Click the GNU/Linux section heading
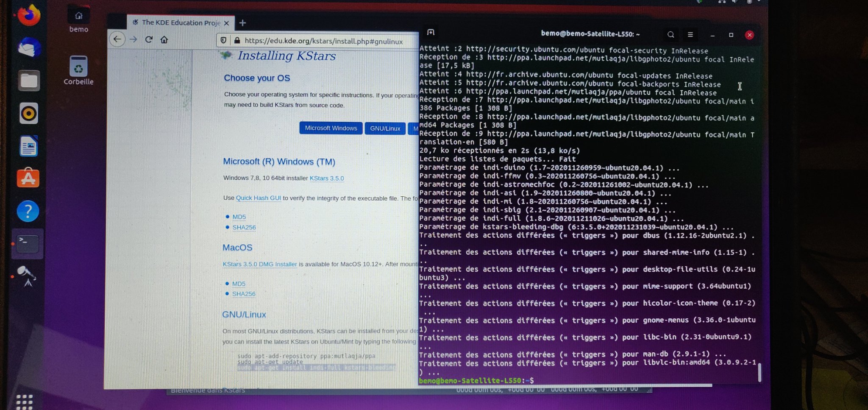868x410 pixels. (244, 315)
